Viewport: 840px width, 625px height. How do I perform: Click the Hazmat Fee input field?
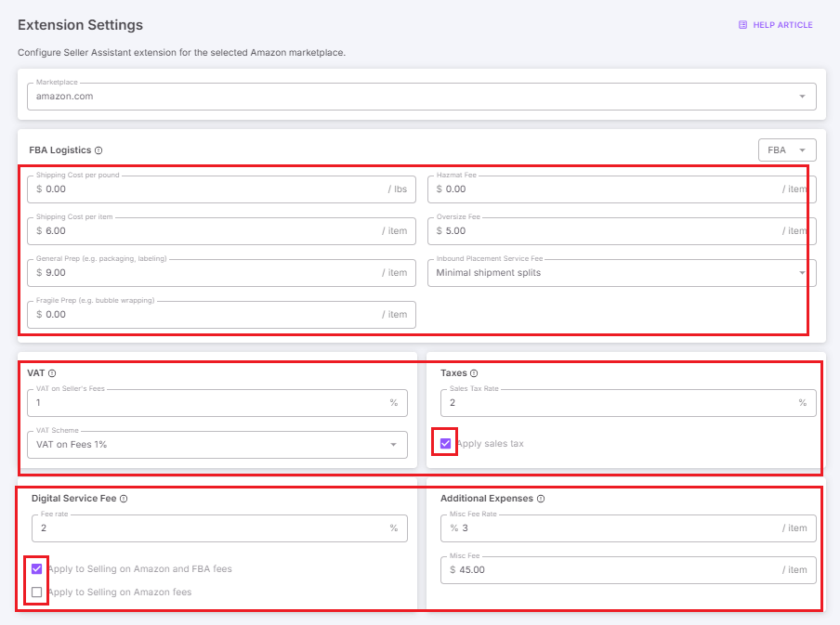pyautogui.click(x=609, y=189)
